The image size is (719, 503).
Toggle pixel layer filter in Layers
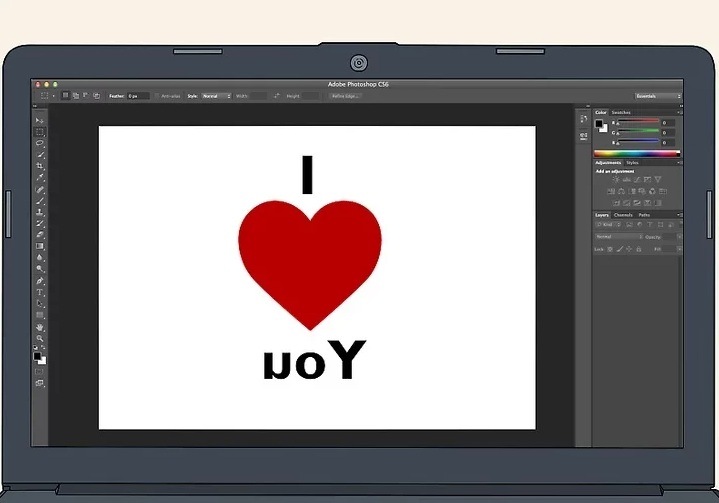click(x=630, y=225)
